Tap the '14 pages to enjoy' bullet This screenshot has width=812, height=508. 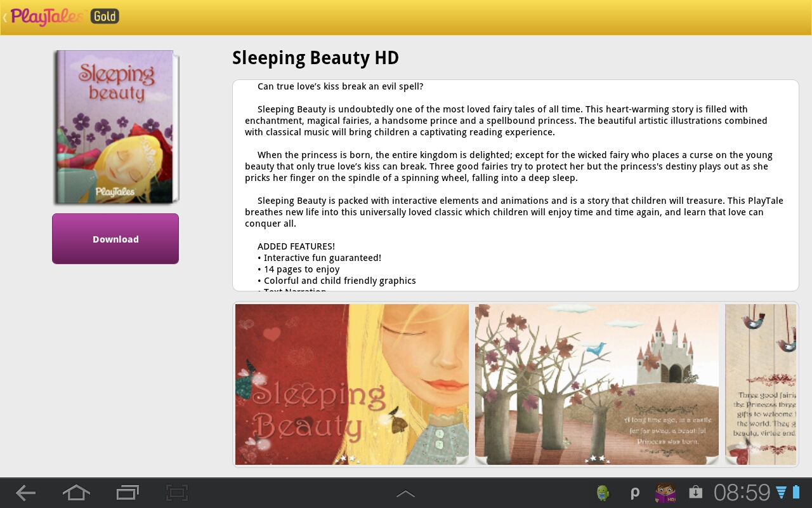[299, 269]
